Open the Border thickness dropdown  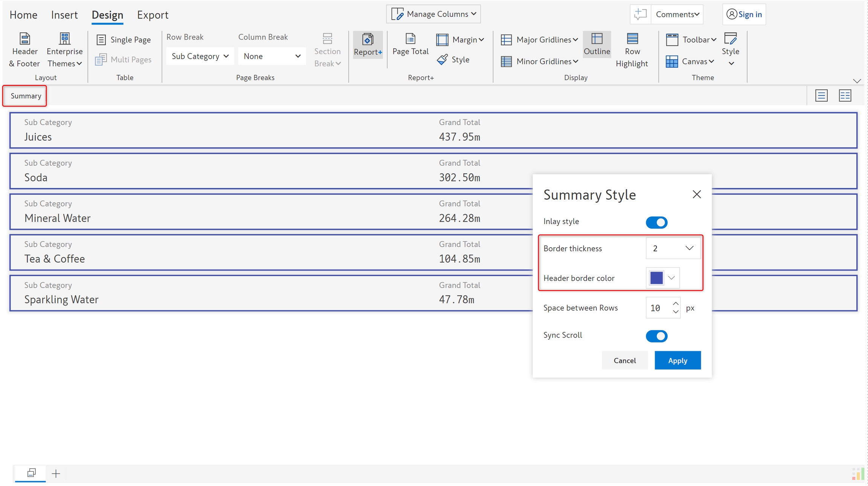pos(673,248)
